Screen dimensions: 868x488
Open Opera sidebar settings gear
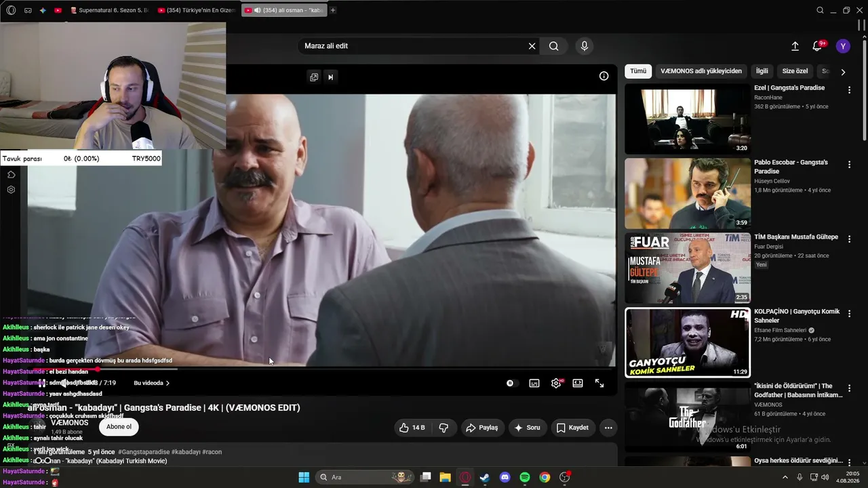[x=11, y=190]
